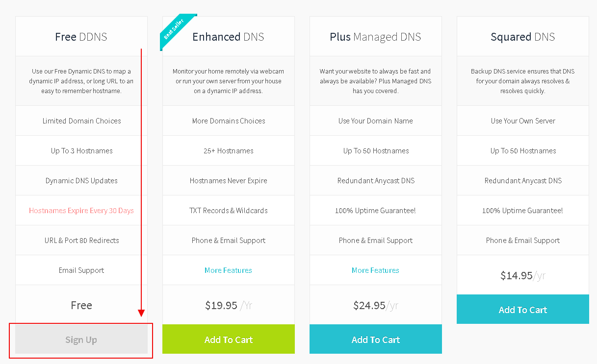Click the Enhanced DNS plan heading
This screenshot has height=364, width=597.
pos(229,37)
